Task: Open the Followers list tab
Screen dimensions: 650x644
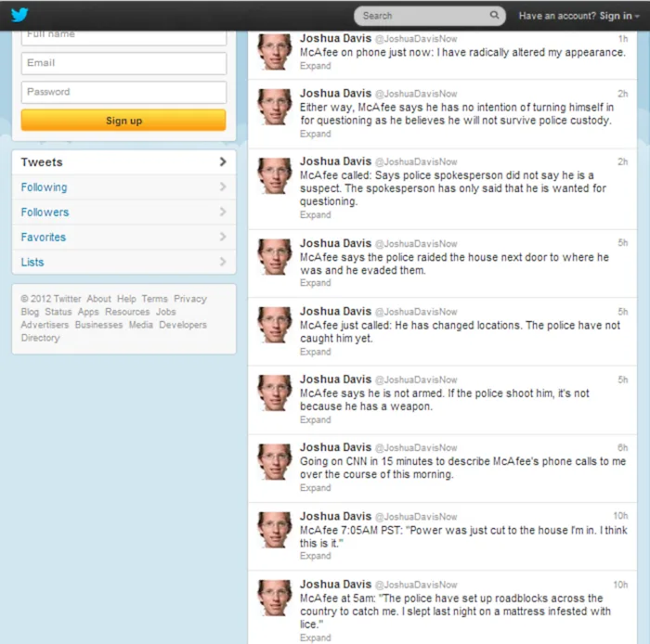Action: [45, 213]
